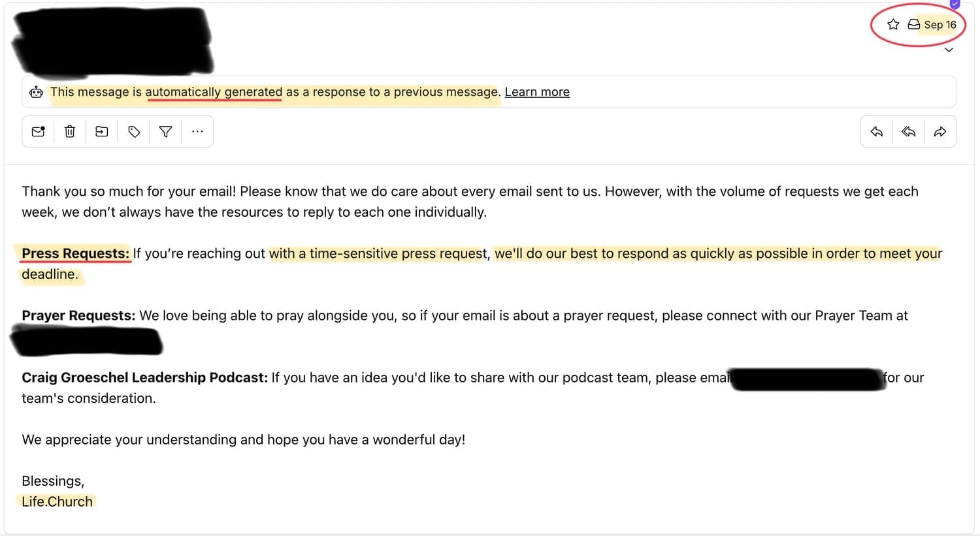980x536 pixels.
Task: Mark the message as unread
Action: [x=38, y=132]
